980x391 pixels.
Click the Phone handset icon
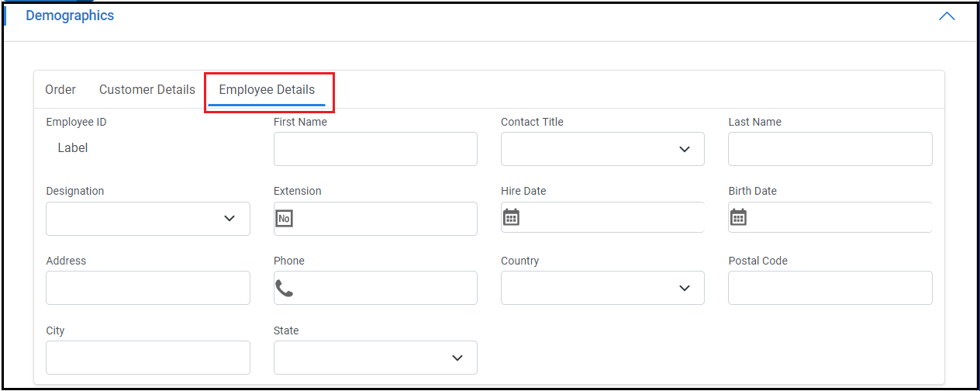tap(285, 289)
